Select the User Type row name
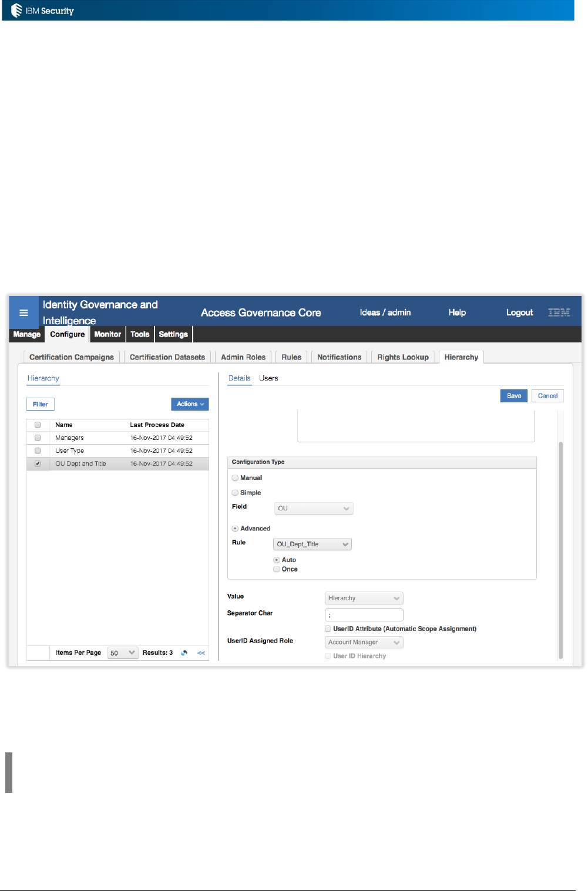588x891 pixels. (69, 450)
